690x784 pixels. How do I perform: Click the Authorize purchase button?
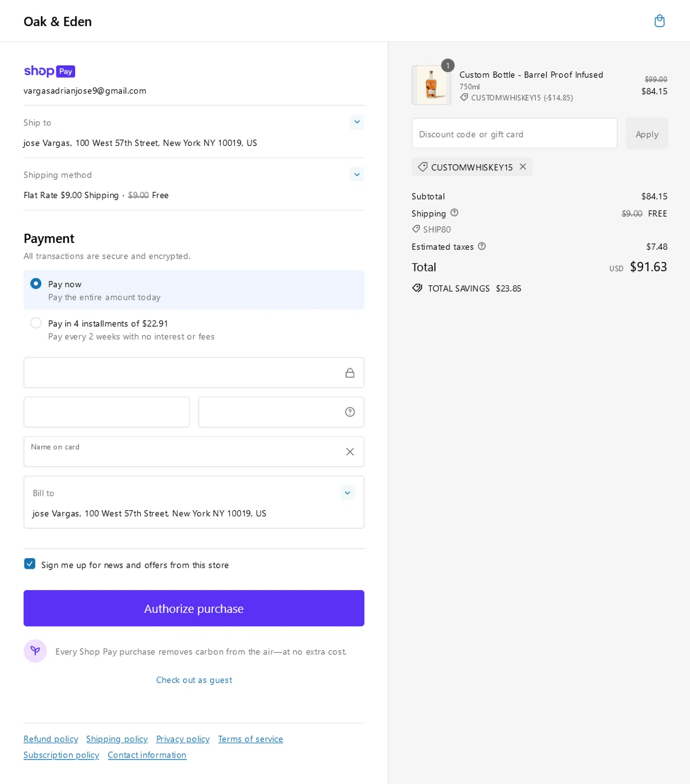point(194,608)
